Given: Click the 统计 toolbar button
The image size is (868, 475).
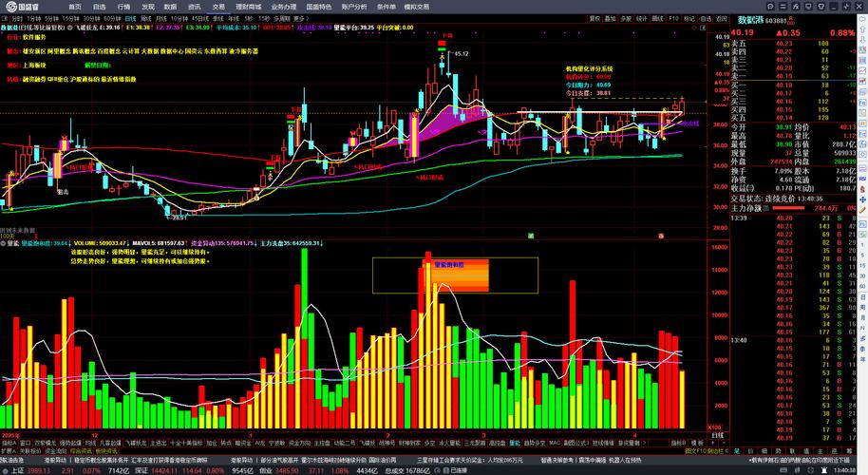Looking at the screenshot, I should pyautogui.click(x=642, y=18).
